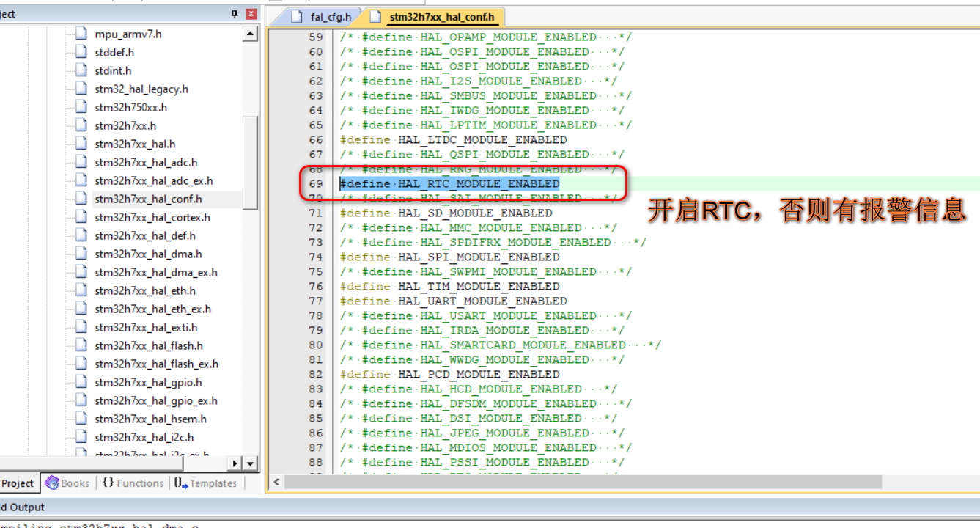
Task: Open stm32h7xx_hal_i2c.h
Action: 144,437
